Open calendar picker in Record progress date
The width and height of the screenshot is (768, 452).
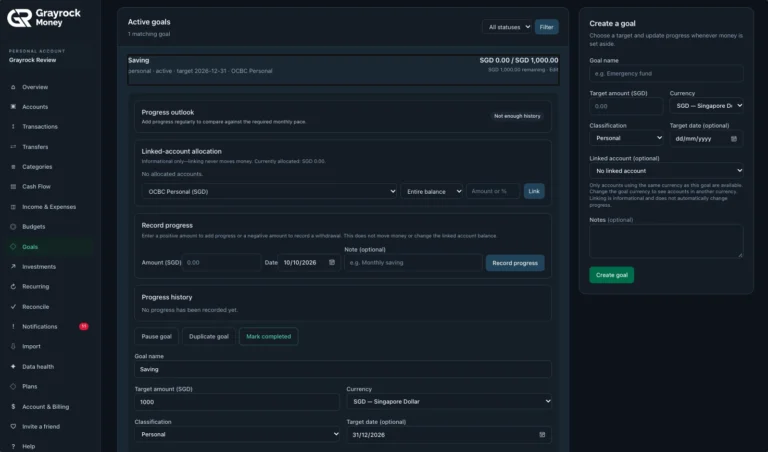click(x=332, y=262)
